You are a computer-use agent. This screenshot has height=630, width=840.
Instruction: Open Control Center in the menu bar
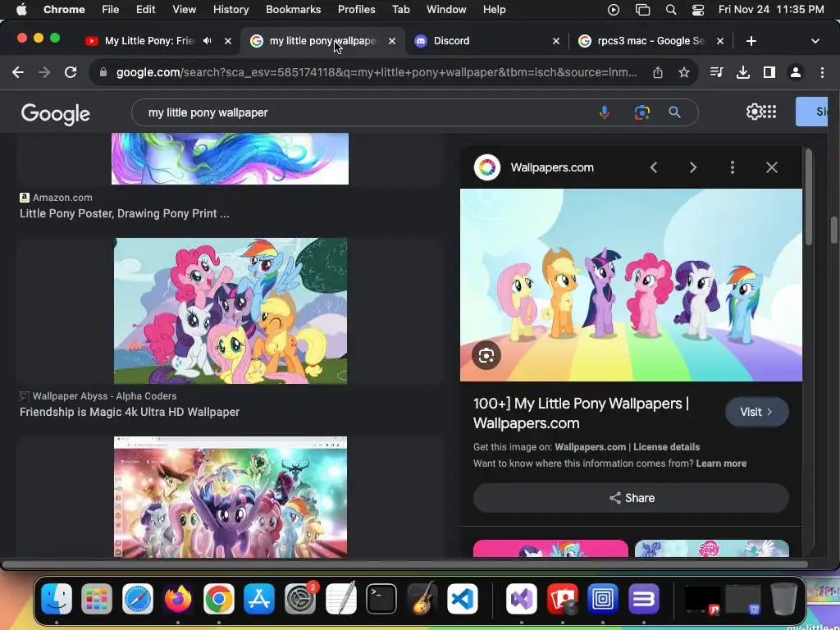698,10
